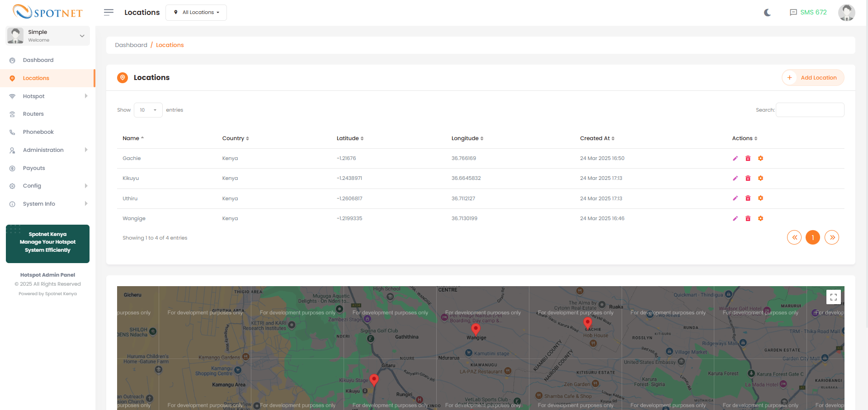Screen dimensions: 868x410
Task: Click the red Wangige map marker
Action: pyautogui.click(x=476, y=329)
